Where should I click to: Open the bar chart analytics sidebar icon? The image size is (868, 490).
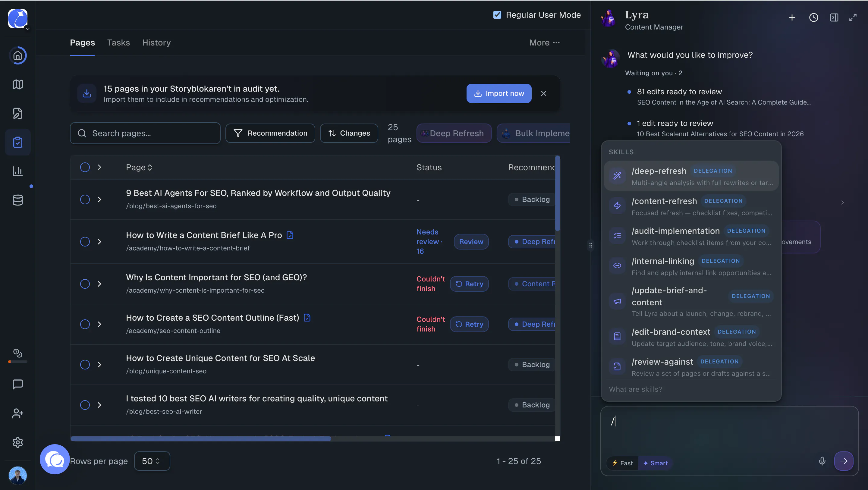[17, 171]
